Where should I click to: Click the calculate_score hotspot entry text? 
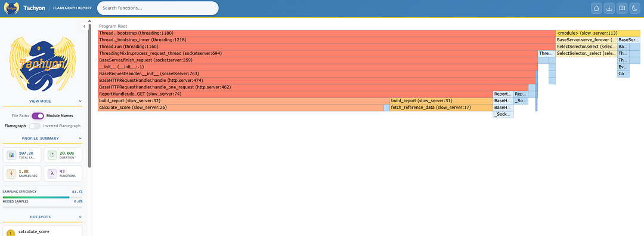33,232
